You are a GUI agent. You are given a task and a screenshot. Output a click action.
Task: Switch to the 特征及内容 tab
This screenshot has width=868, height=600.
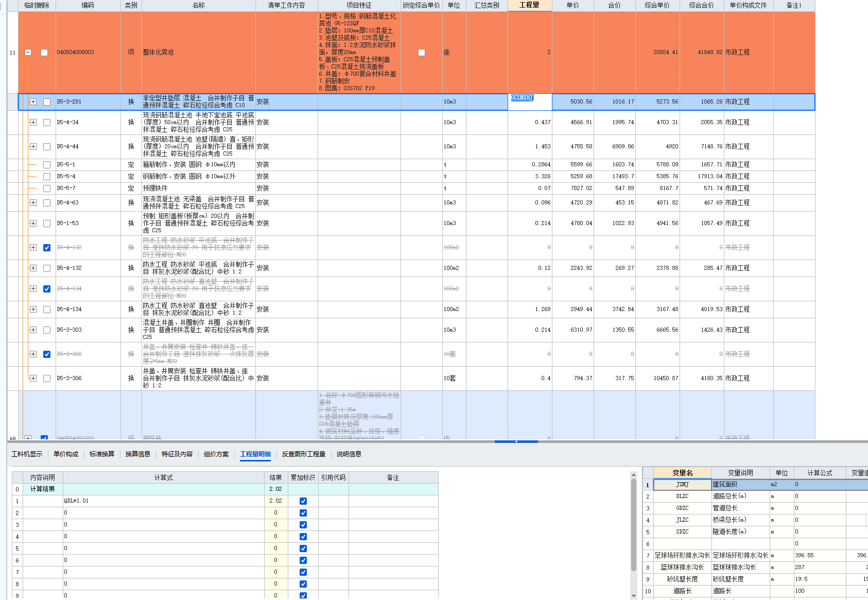pyautogui.click(x=177, y=454)
